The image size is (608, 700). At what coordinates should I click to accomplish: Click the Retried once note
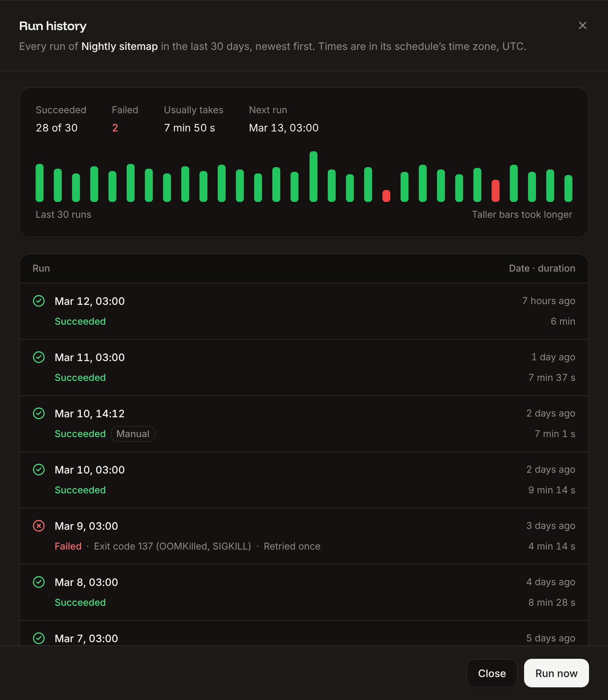click(x=292, y=546)
